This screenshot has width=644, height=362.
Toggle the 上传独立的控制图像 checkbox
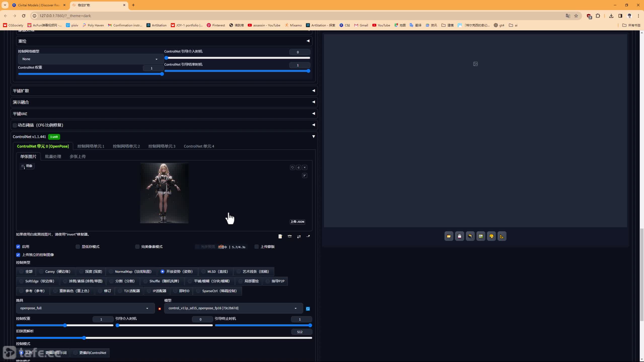point(18,255)
